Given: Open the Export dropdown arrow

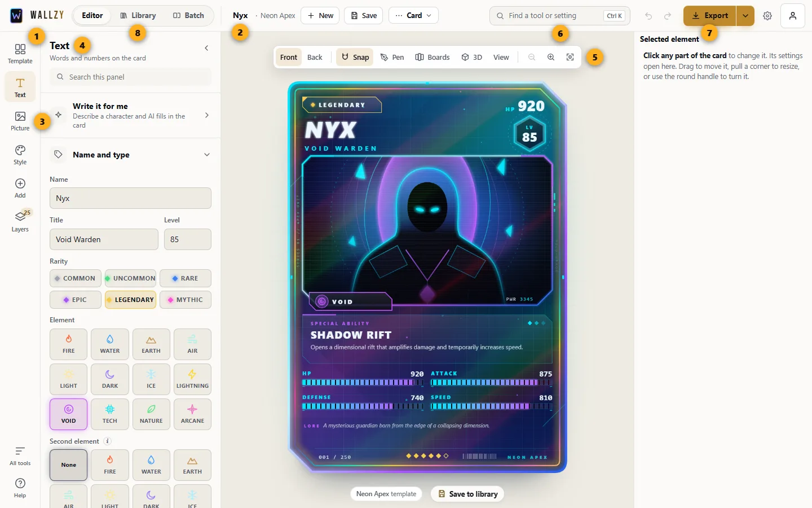Looking at the screenshot, I should pyautogui.click(x=745, y=16).
